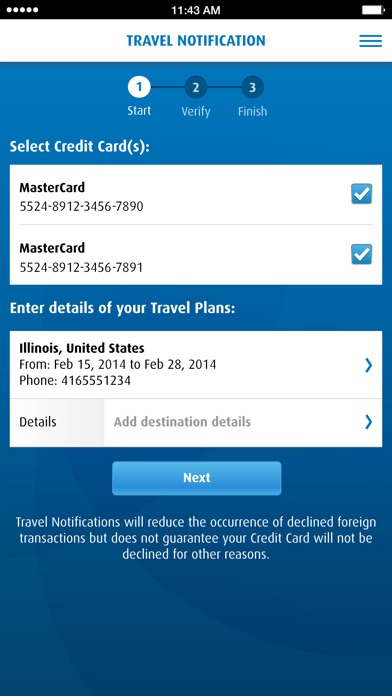
Task: Uncheck MasterCard ending in 7891
Action: [362, 254]
